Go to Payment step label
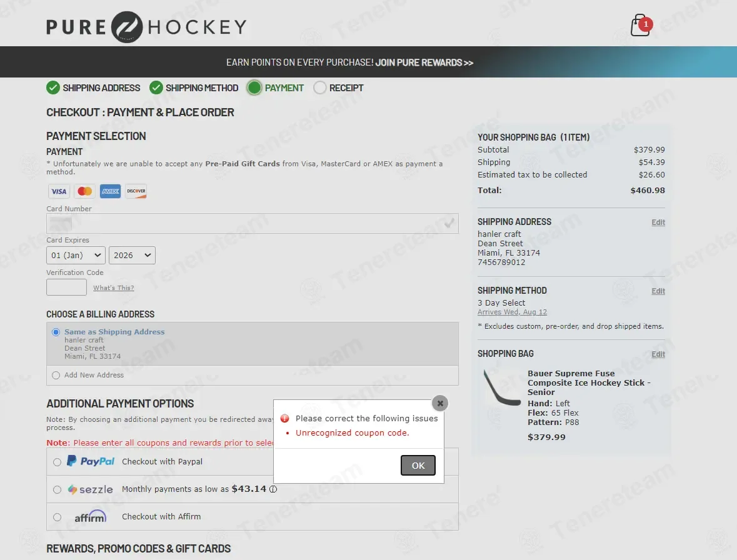This screenshot has width=737, height=560. 284,88
